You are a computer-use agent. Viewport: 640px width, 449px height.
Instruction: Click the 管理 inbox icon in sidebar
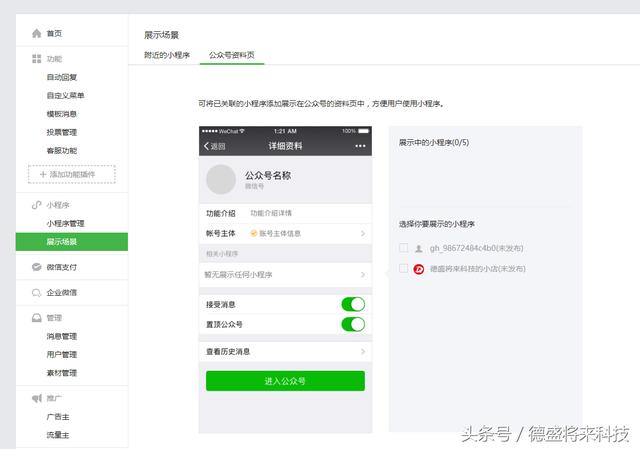point(36,318)
